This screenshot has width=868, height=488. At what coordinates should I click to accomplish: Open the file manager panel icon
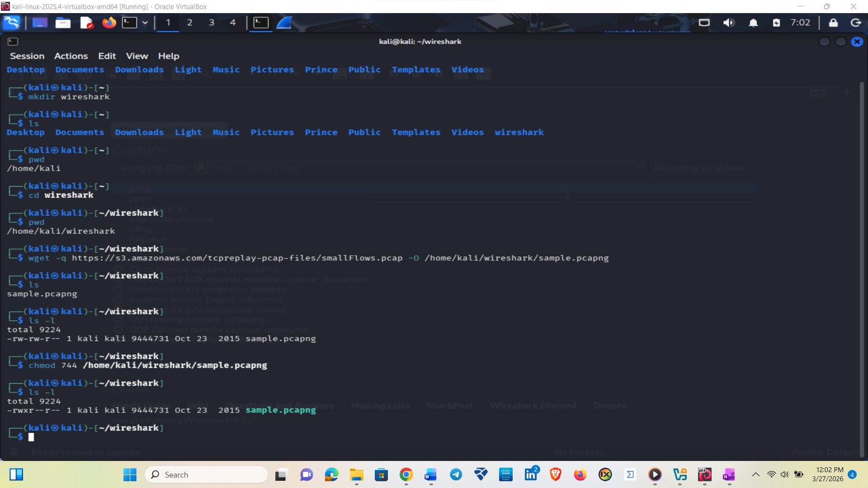(63, 23)
